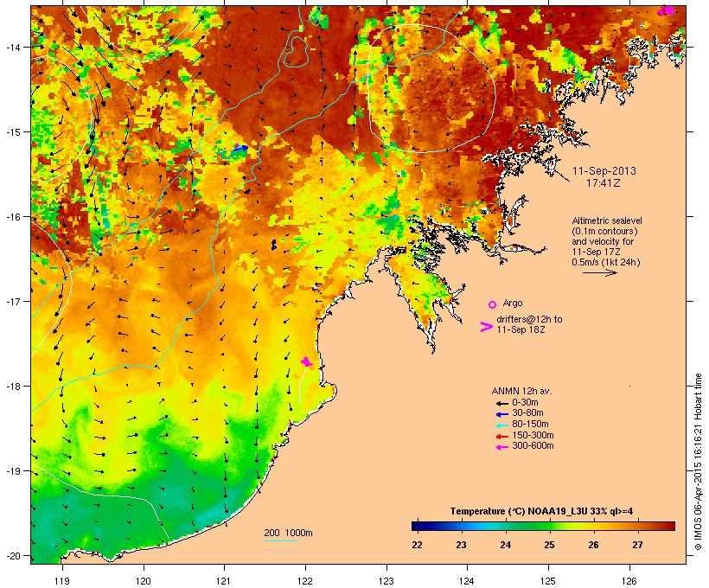Click the latitude label -18
The width and height of the screenshot is (709, 588).
click(x=13, y=387)
